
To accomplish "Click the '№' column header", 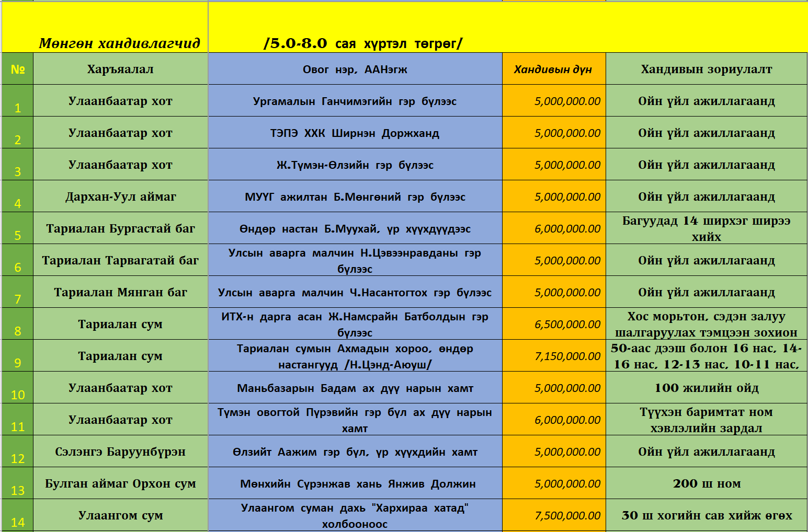I will click(17, 69).
